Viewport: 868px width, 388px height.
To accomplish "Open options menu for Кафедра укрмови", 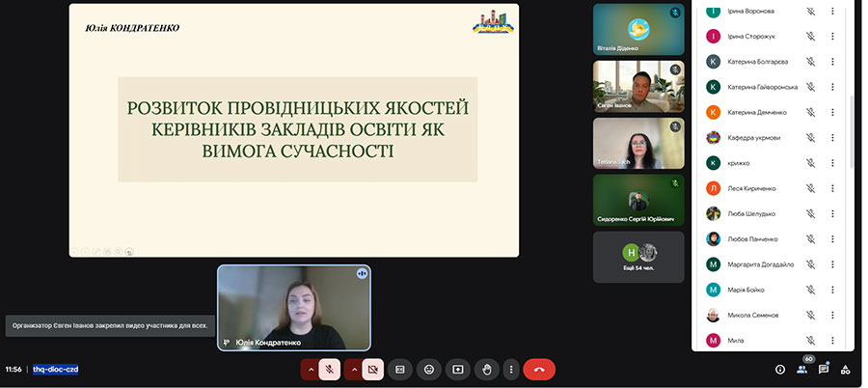I will pyautogui.click(x=832, y=137).
